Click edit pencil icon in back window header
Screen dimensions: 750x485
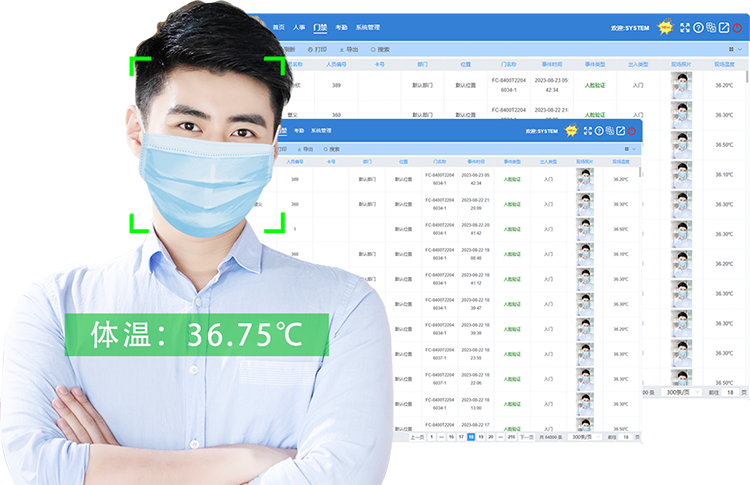coord(724,28)
